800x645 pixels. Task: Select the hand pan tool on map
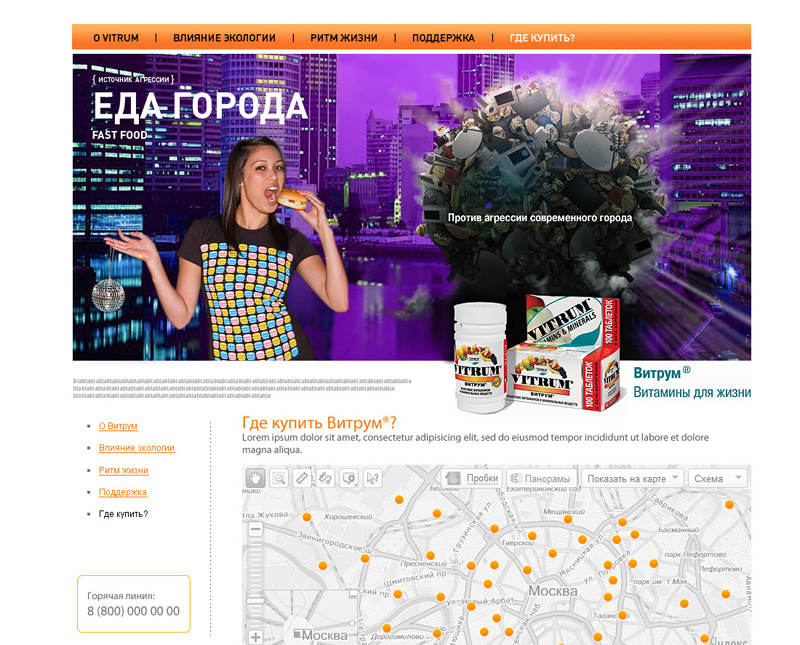coord(255,478)
